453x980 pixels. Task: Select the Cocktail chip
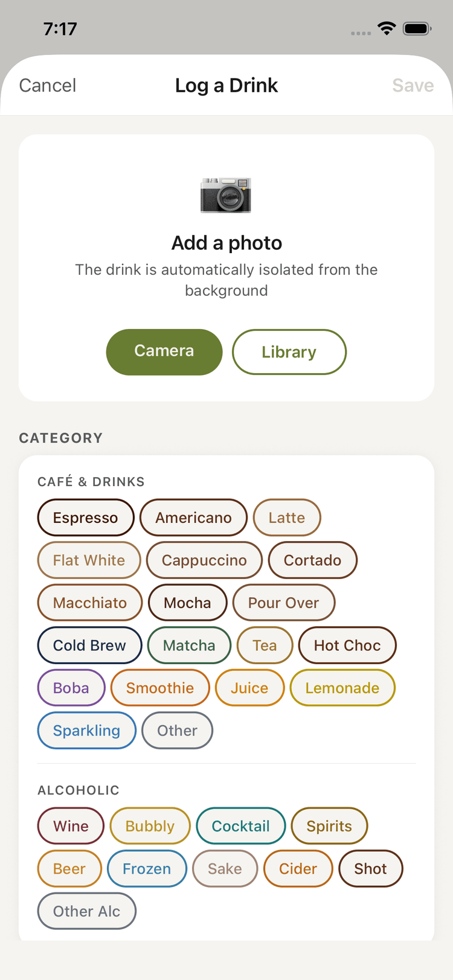click(241, 826)
